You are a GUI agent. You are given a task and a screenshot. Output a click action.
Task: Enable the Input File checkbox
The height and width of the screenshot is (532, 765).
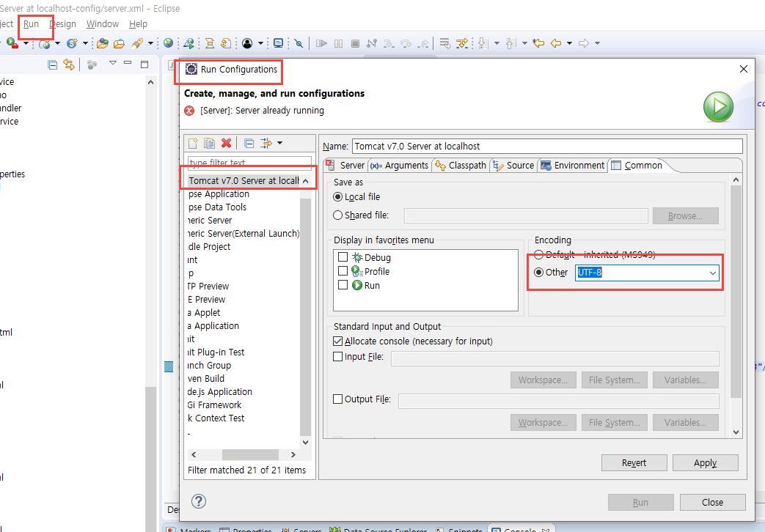coord(337,356)
